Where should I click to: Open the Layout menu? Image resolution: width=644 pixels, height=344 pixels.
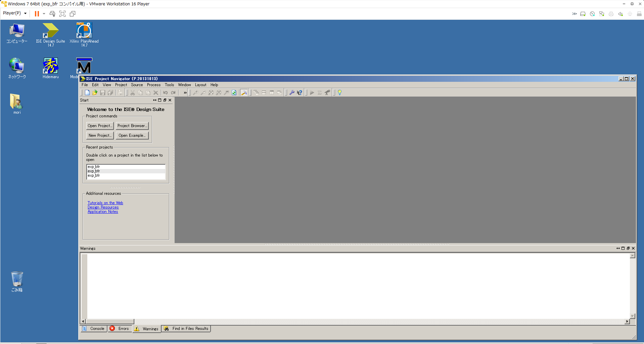[x=200, y=85]
